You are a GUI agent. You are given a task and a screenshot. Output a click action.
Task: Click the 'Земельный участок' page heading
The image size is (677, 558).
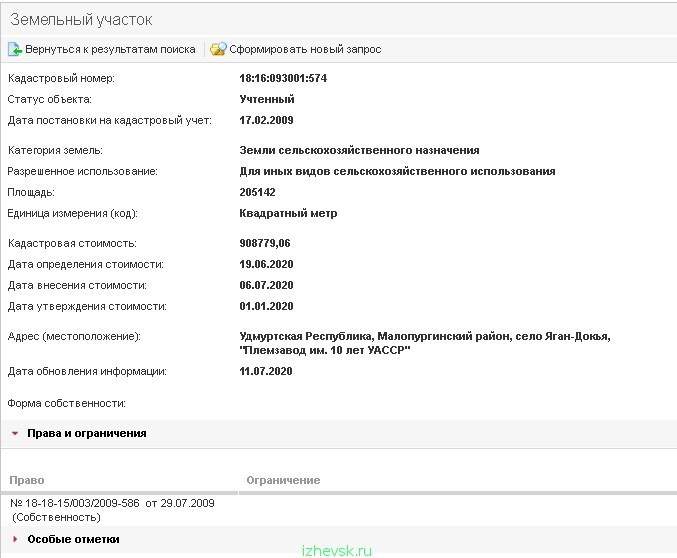pyautogui.click(x=81, y=19)
